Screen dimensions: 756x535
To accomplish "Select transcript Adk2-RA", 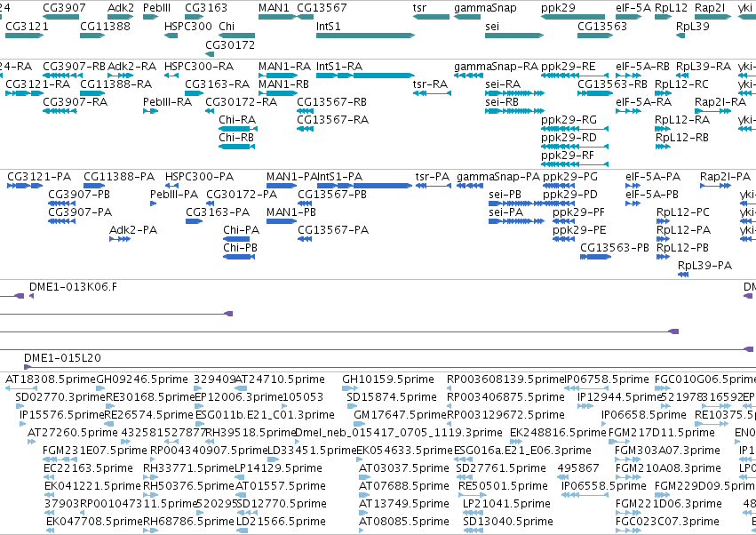I will [131, 66].
